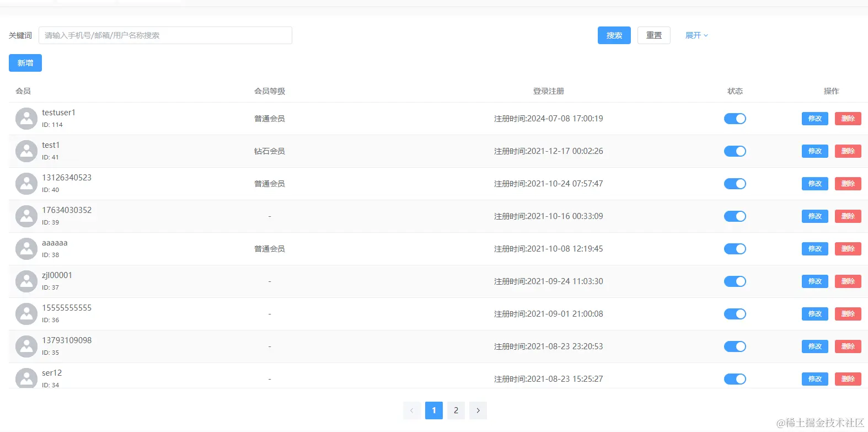Click username 15555555555

[x=67, y=308]
